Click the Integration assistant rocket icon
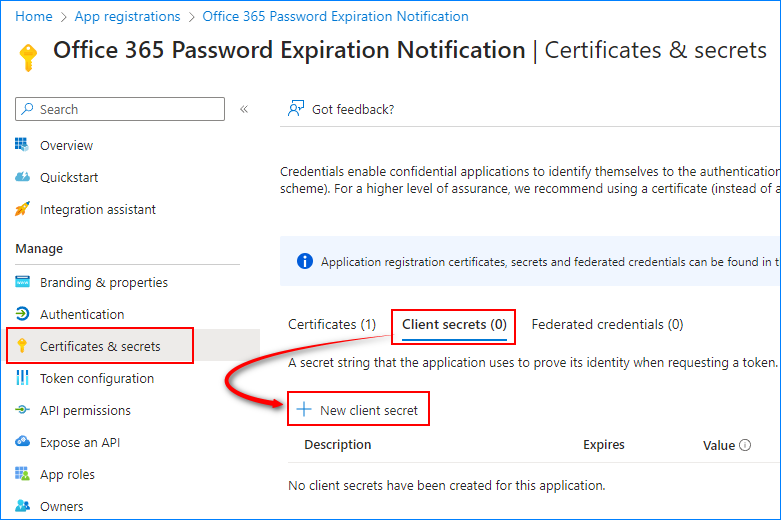 (x=22, y=209)
